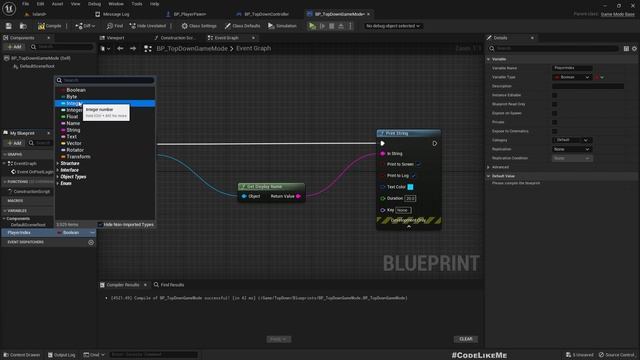This screenshot has height=360, width=640.
Task: Open Variable Type Boolean dropdown in Details
Action: coord(572,77)
